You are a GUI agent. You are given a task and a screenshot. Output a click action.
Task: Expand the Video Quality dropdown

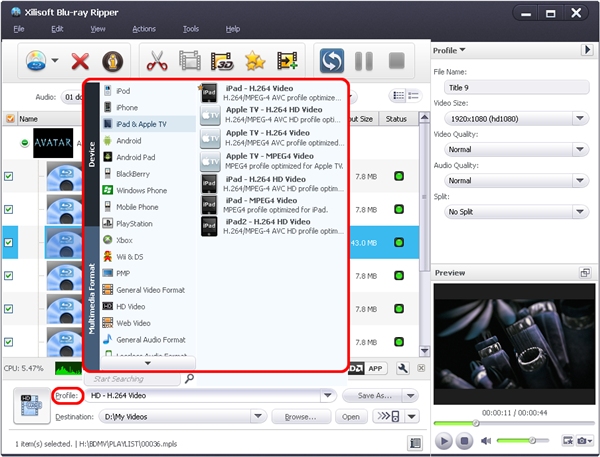580,149
